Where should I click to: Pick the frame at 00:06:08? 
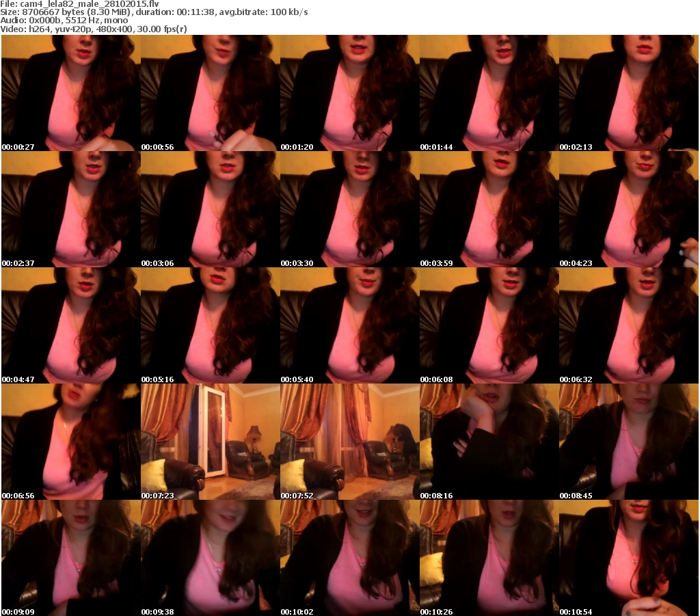point(489,325)
